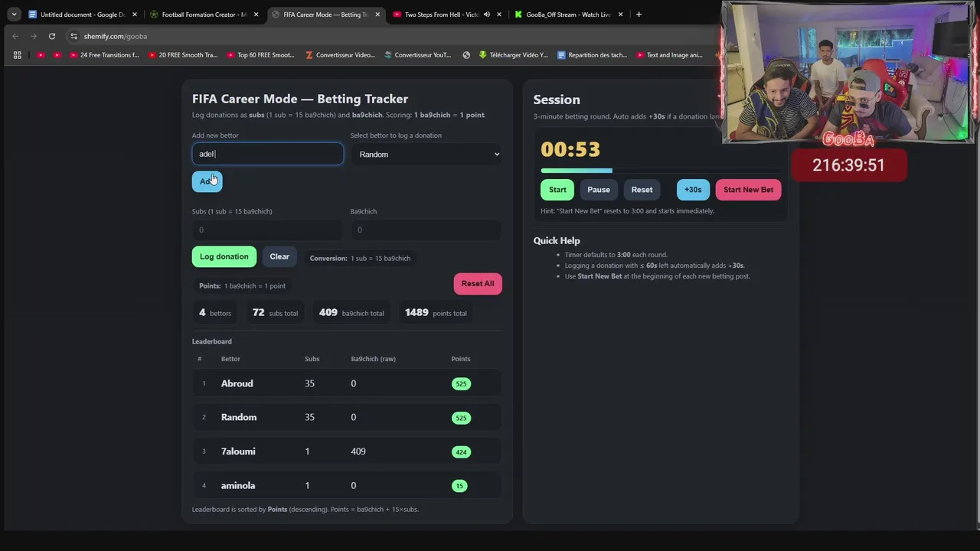
Task: Click the timer progress bar
Action: (x=661, y=171)
